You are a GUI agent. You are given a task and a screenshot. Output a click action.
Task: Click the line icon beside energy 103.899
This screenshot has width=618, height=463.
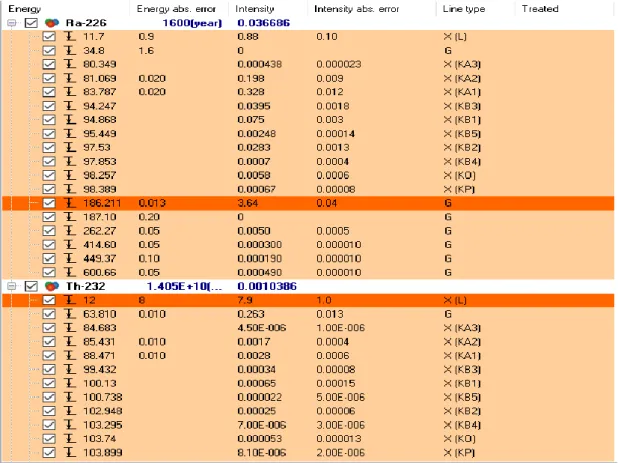click(x=70, y=452)
